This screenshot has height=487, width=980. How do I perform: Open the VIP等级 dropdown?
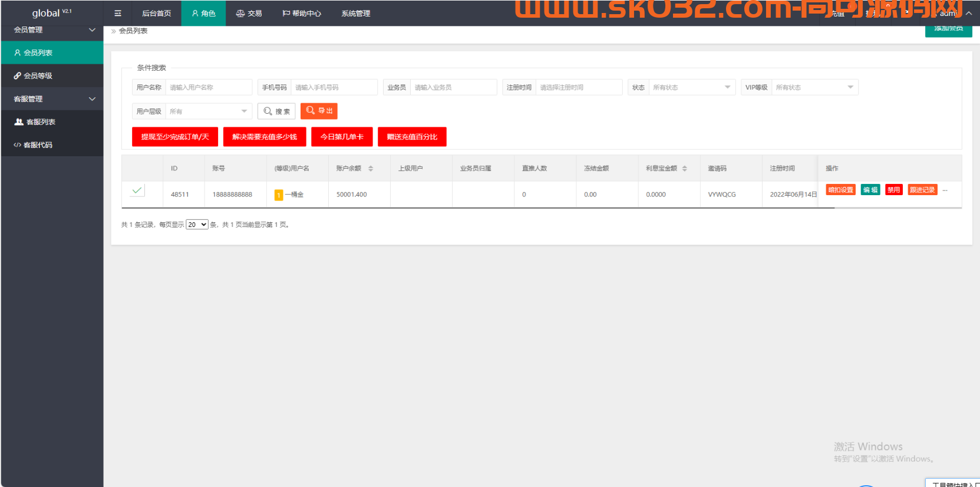[x=814, y=87]
